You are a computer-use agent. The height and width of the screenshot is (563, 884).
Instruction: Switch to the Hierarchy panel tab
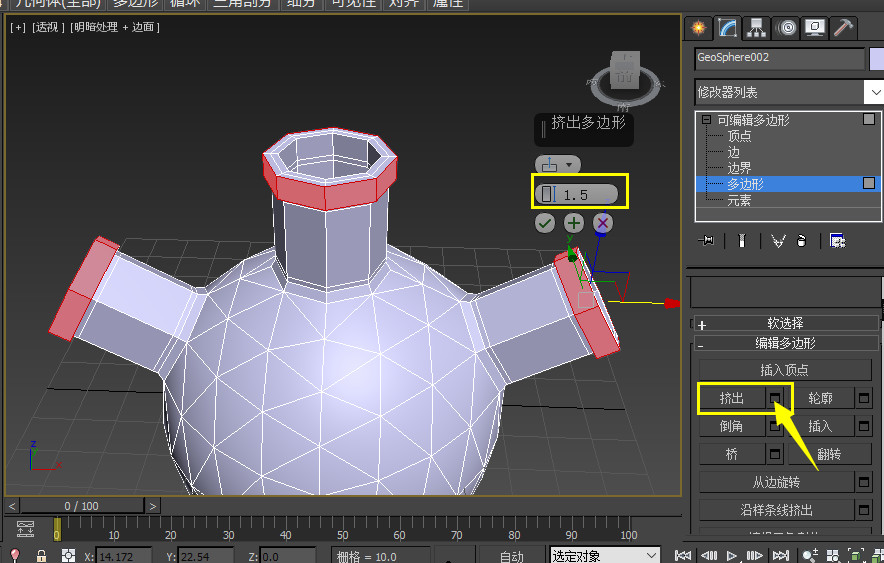pos(757,27)
